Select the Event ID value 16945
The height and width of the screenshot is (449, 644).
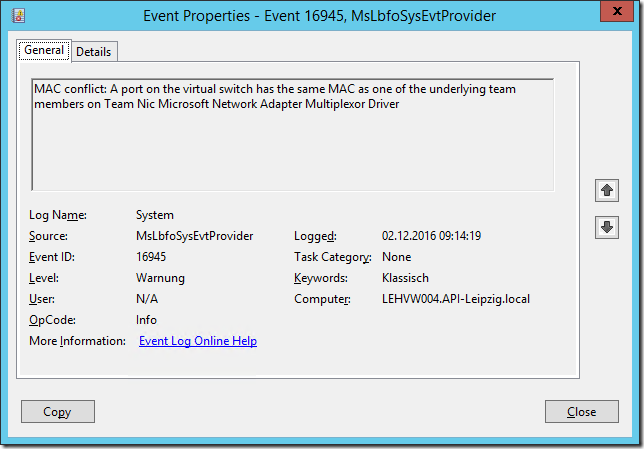[x=151, y=257]
